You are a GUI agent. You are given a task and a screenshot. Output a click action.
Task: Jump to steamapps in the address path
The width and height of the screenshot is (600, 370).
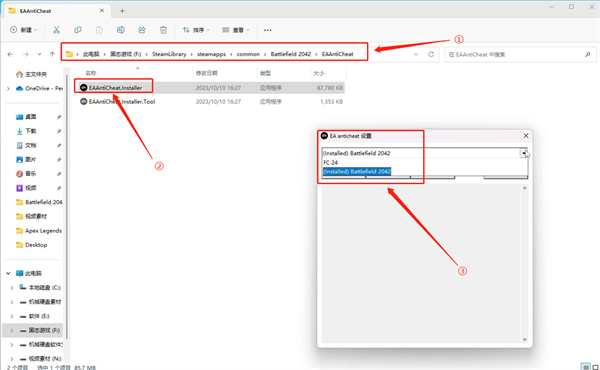click(x=211, y=54)
